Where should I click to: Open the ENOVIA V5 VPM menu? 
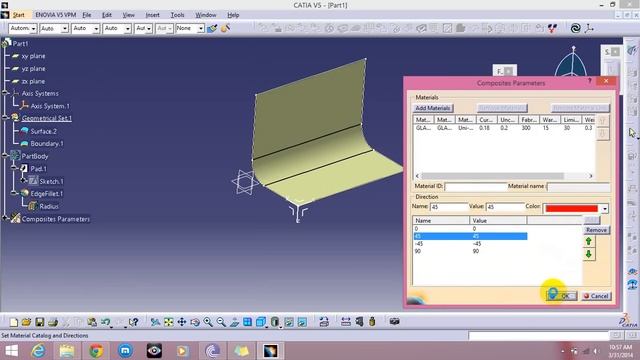pos(56,15)
